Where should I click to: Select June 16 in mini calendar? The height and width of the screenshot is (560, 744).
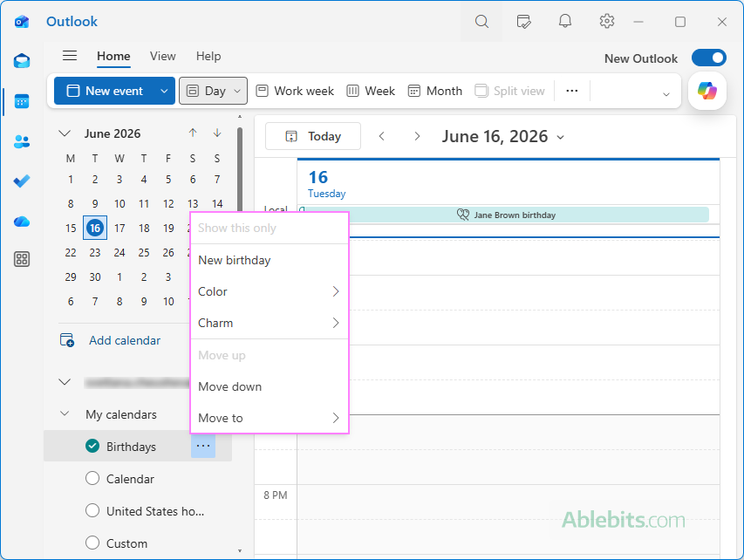click(x=95, y=228)
